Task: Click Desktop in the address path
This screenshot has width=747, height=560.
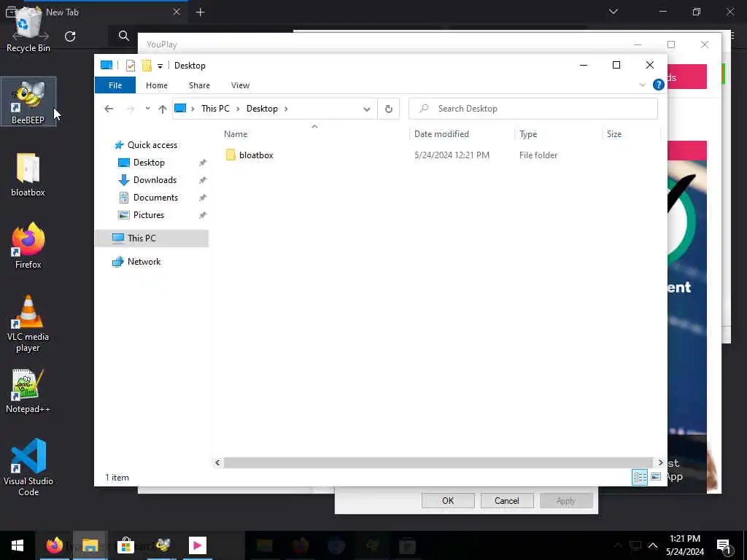Action: point(262,109)
